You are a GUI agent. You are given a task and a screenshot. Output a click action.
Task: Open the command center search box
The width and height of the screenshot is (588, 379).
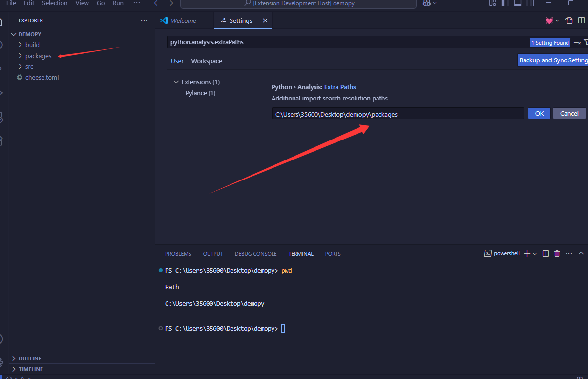298,3
